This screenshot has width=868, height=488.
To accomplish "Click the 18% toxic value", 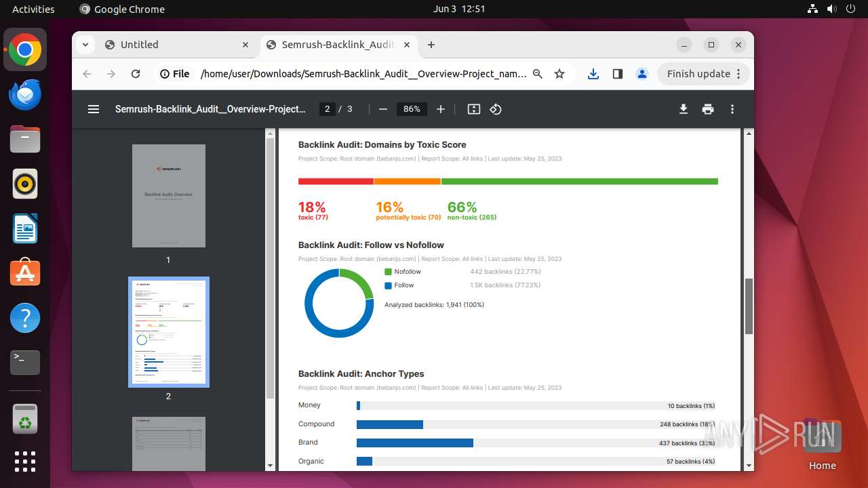I will click(x=312, y=207).
